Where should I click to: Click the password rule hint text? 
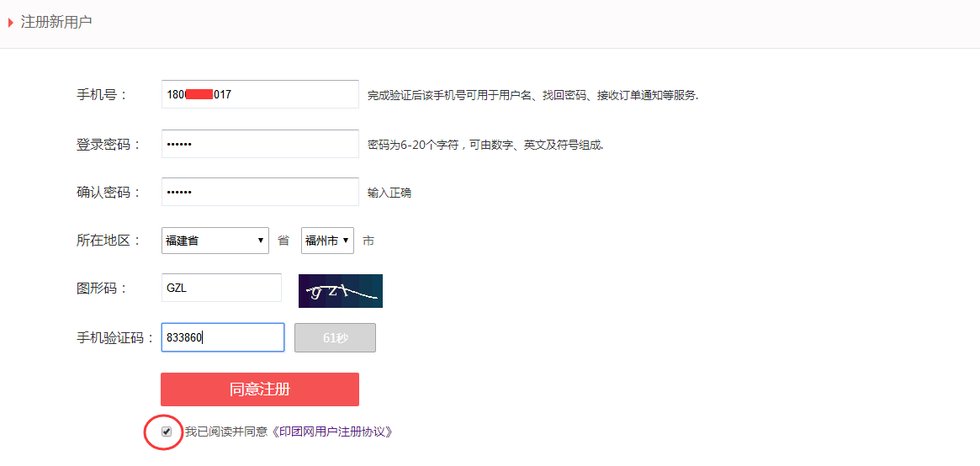pyautogui.click(x=485, y=145)
